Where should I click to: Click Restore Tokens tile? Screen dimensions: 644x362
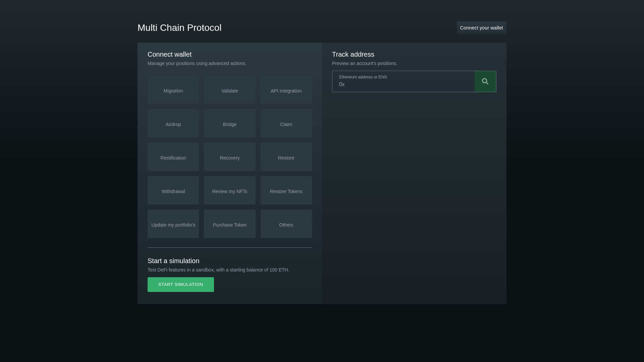coord(286,190)
